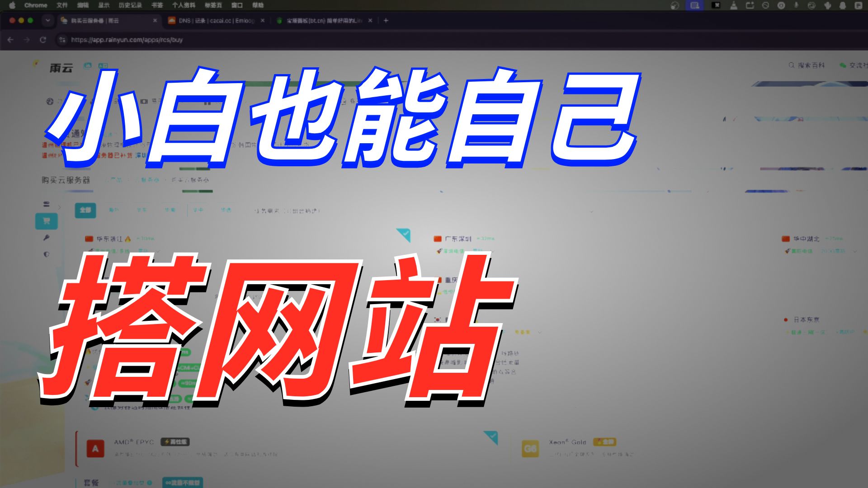Close the 购买云服务器 雨云 tab
868x488 pixels.
tap(155, 20)
